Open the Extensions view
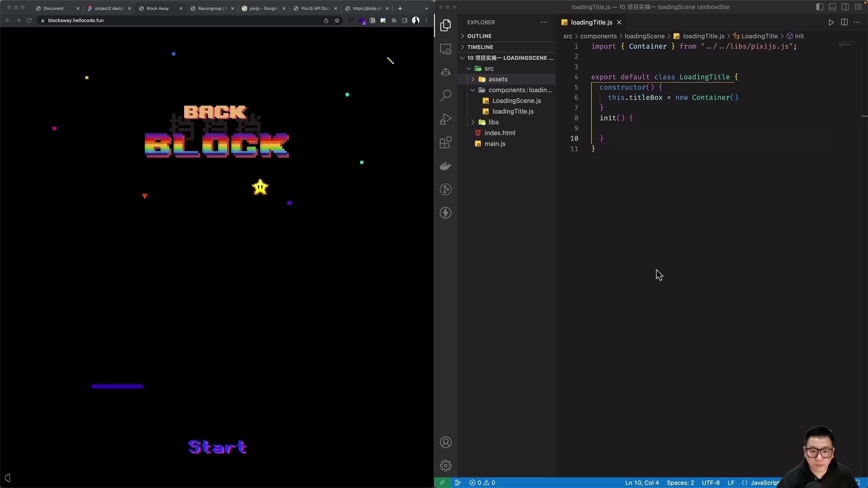Viewport: 868px width, 488px height. (446, 142)
